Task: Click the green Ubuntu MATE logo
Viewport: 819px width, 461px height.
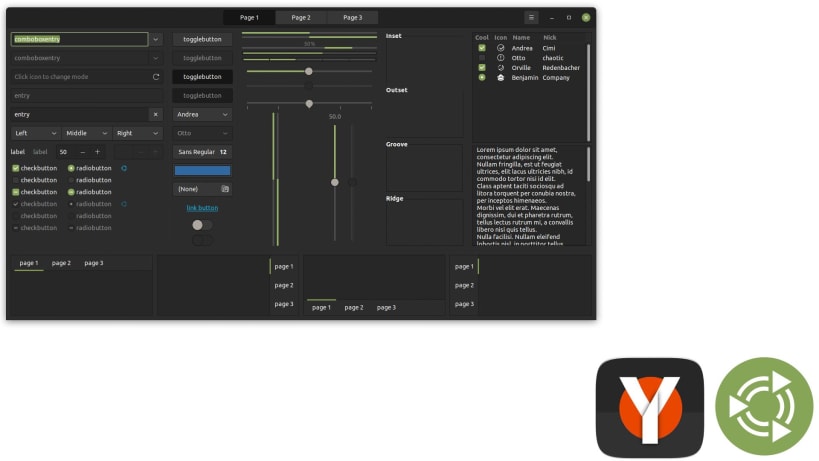Action: tap(764, 407)
